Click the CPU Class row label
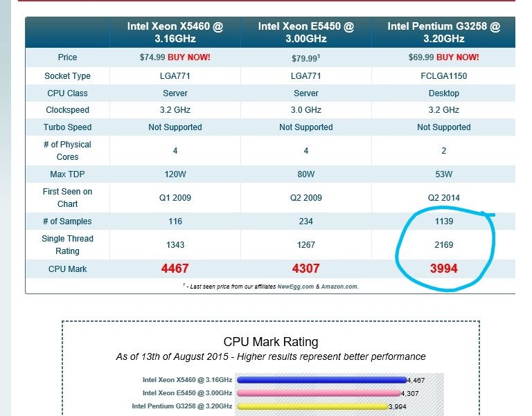The width and height of the screenshot is (532, 416). click(67, 93)
